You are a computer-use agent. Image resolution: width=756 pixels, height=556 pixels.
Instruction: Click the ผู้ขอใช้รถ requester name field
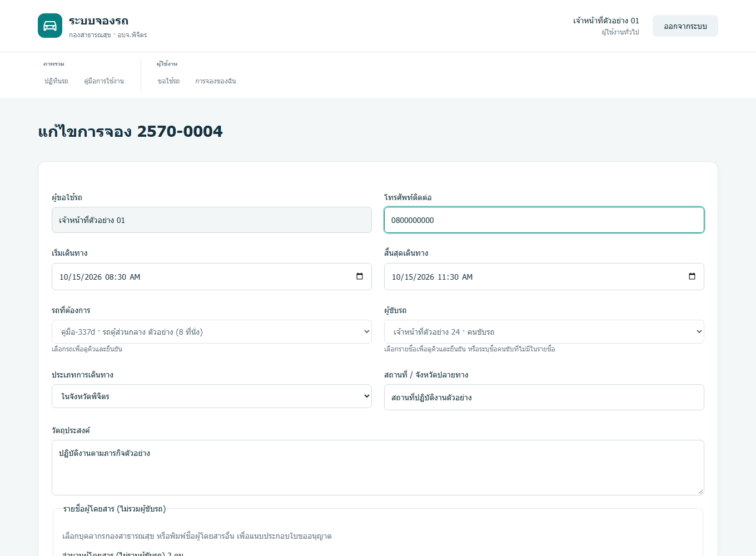212,220
